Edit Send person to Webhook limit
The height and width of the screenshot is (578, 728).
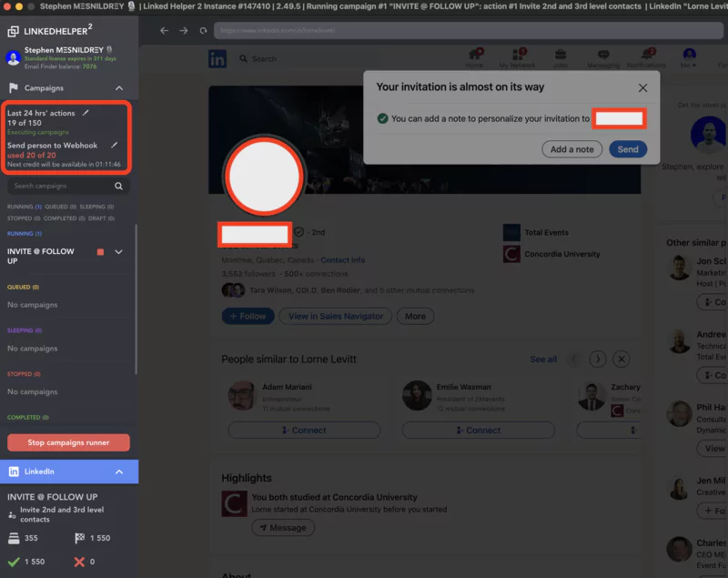tap(115, 146)
